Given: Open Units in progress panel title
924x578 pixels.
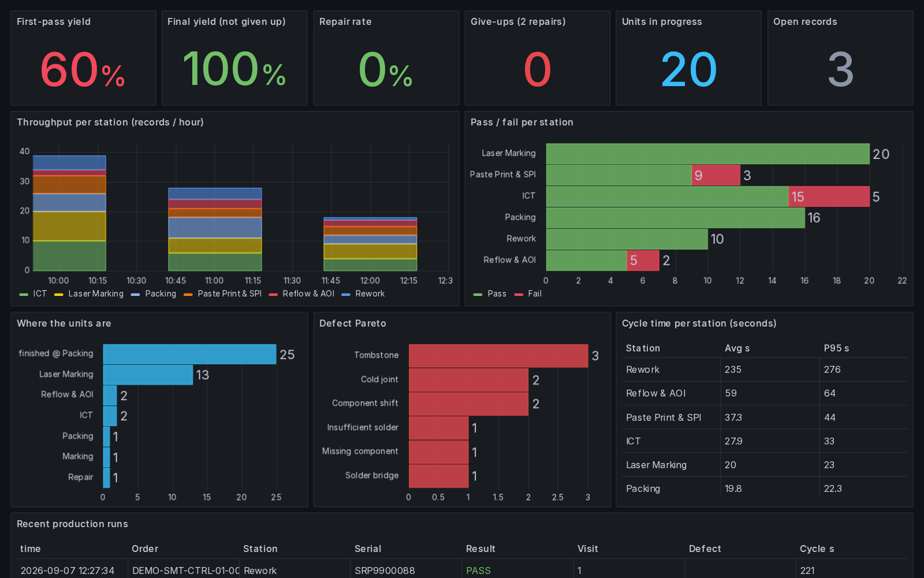Looking at the screenshot, I should (x=662, y=21).
